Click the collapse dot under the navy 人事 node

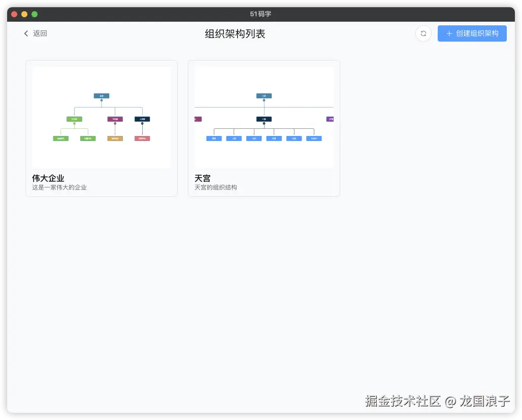click(142, 123)
